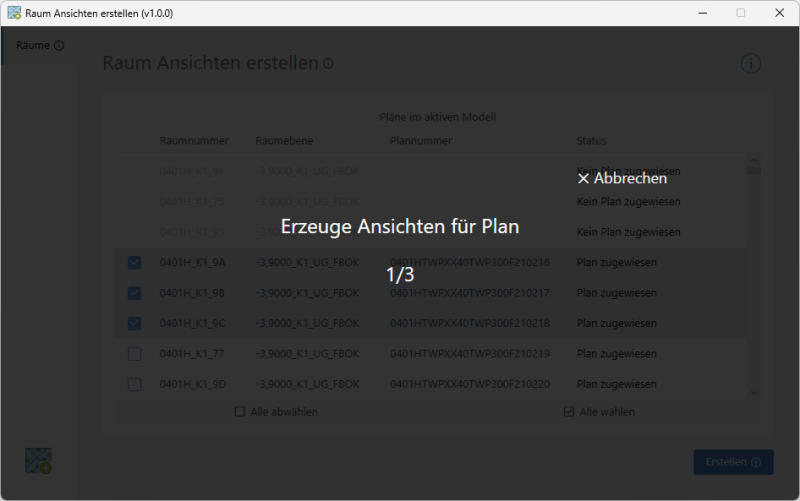The width and height of the screenshot is (800, 501).
Task: Select plan number 0401HTWPXX40TWP300F210219 cell
Action: [x=470, y=354]
